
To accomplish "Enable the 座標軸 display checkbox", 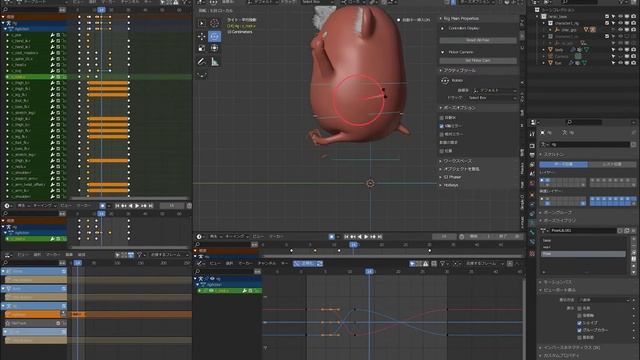I will click(x=580, y=316).
